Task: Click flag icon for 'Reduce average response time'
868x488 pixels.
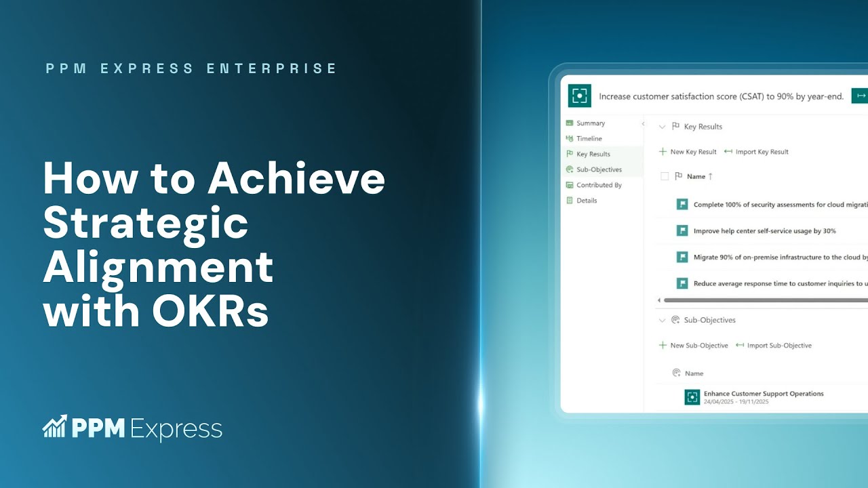Action: (682, 283)
